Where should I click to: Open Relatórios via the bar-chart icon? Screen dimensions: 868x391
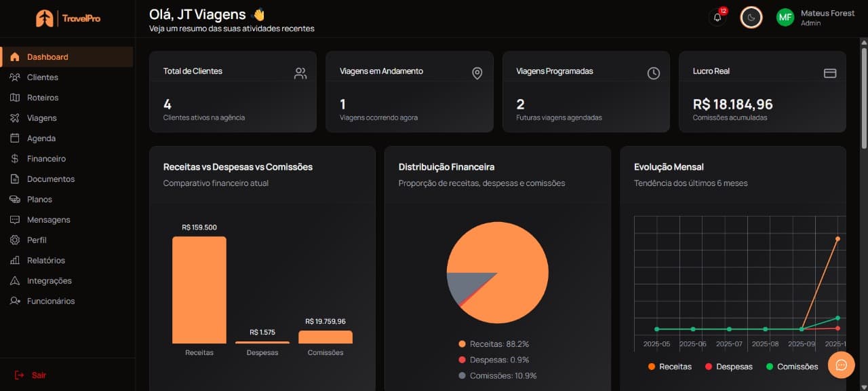point(16,260)
